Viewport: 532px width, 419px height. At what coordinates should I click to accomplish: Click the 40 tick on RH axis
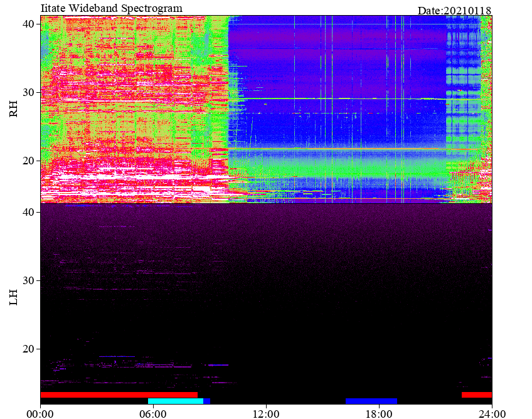coord(28,24)
